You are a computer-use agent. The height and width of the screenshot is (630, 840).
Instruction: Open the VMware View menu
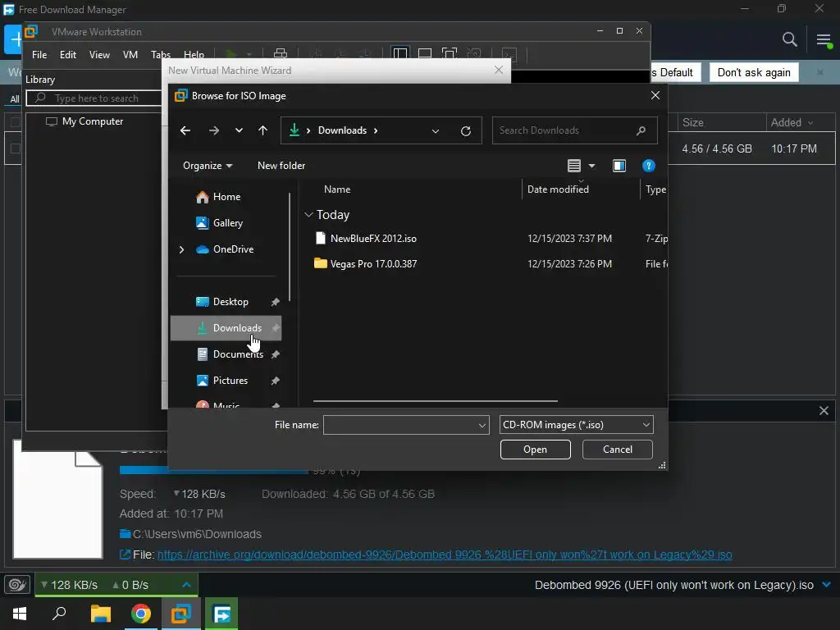pos(99,55)
